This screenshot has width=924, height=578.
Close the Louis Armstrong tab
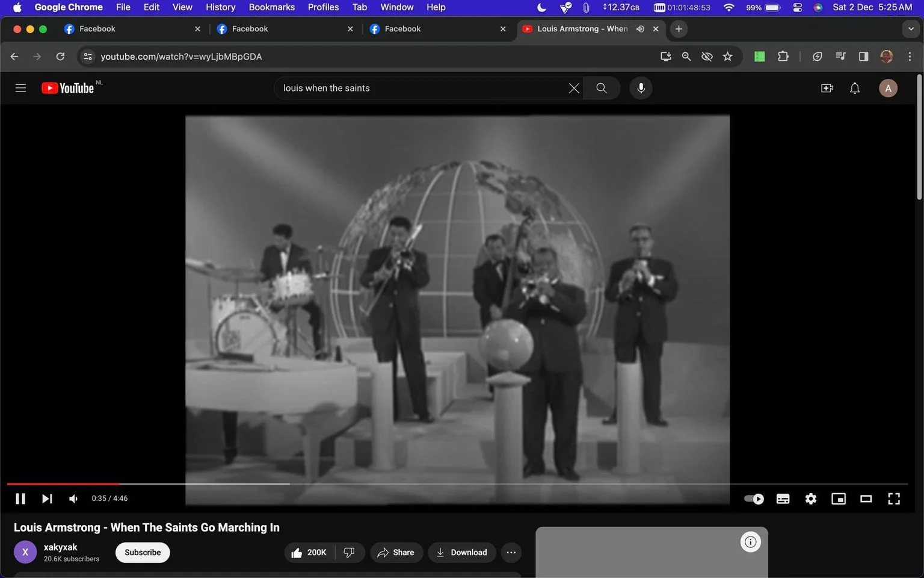(656, 29)
